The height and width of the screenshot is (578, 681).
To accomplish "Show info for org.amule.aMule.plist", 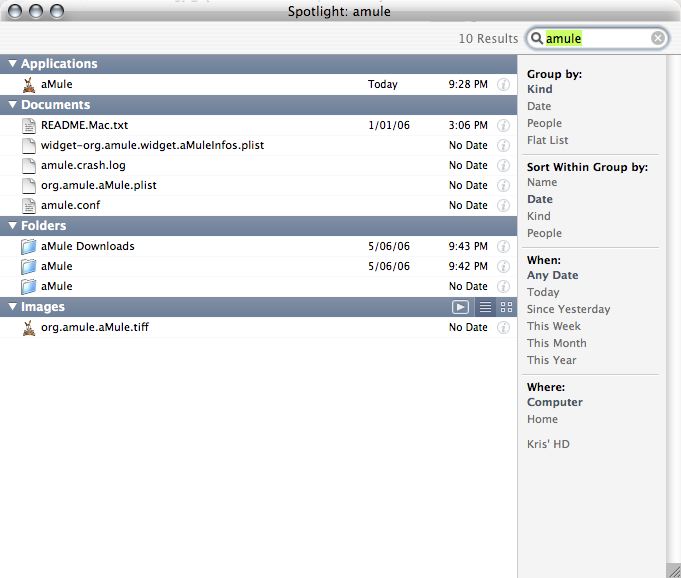I will click(x=503, y=185).
